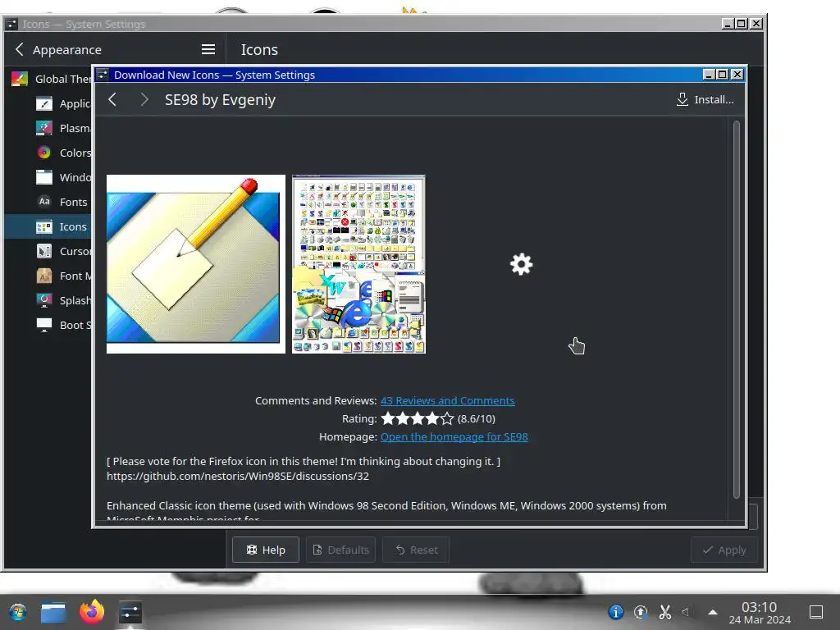
Task: Click the dialog's vertical scrollbar
Action: (x=736, y=309)
